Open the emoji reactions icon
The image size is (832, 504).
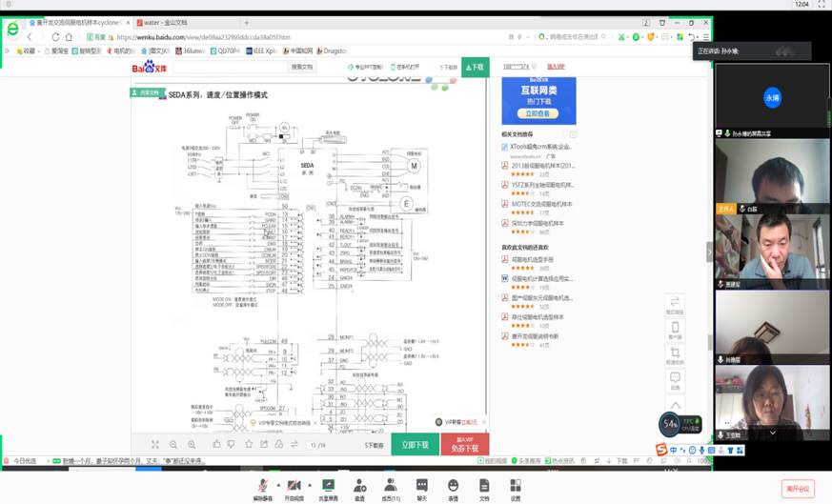[x=453, y=486]
